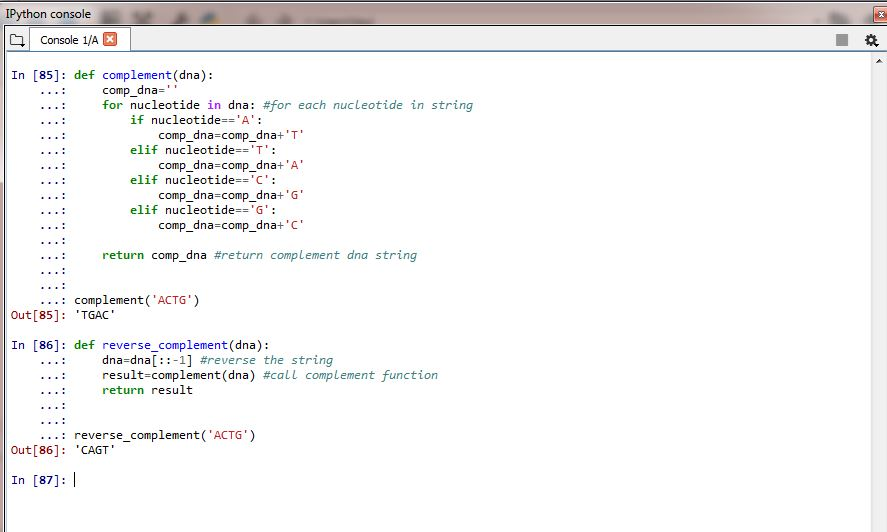Click the scrollbar up arrow

879,61
